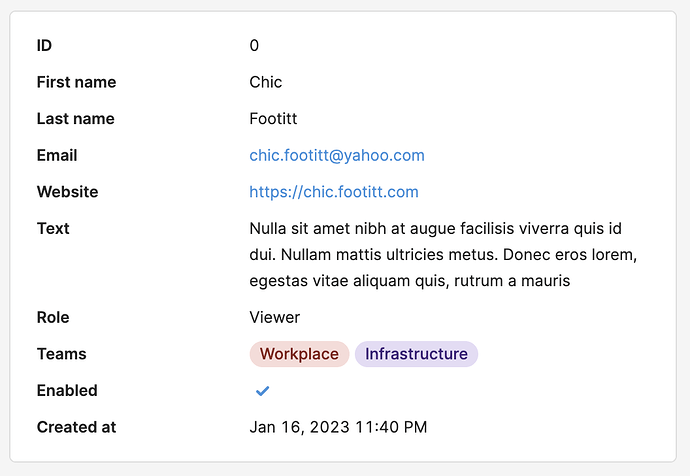Click the Email field label
The image size is (690, 476).
57,155
